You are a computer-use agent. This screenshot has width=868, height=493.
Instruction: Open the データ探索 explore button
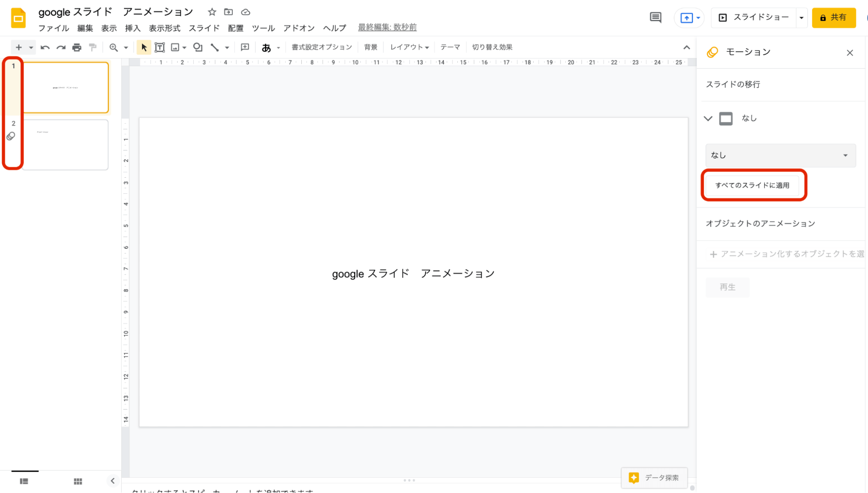tap(654, 478)
